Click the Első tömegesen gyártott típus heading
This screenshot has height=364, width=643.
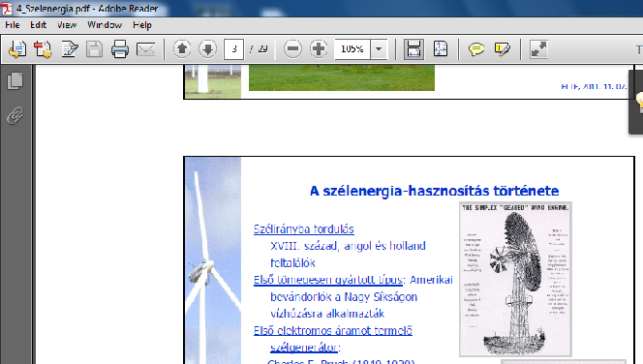[328, 280]
